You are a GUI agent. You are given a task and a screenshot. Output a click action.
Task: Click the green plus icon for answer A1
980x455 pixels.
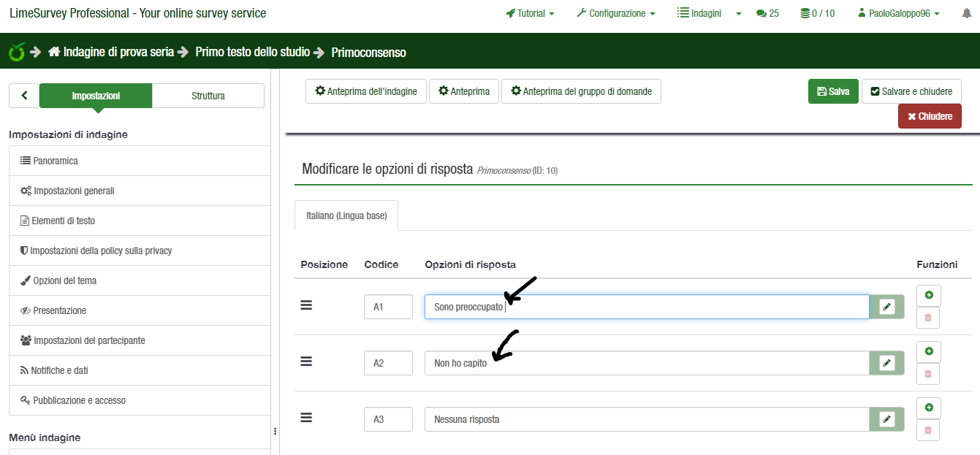tap(928, 295)
